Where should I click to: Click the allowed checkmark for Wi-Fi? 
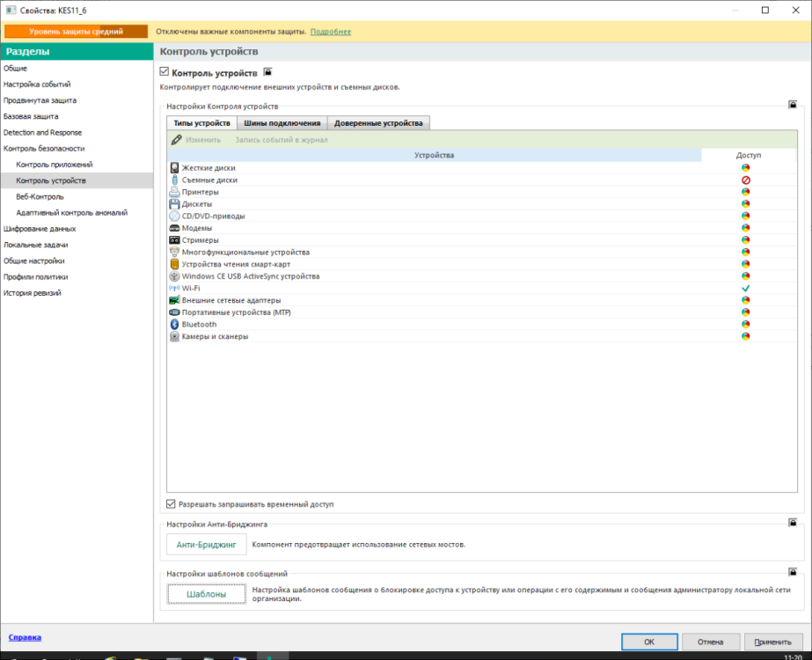746,288
